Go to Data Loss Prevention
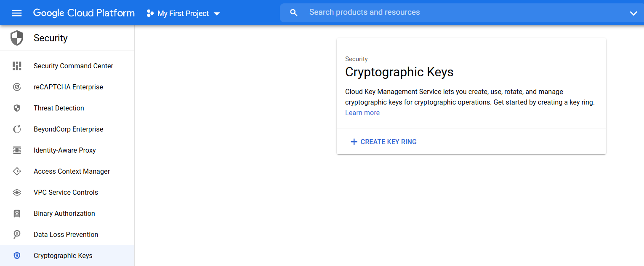This screenshot has height=266, width=644. coord(67,234)
